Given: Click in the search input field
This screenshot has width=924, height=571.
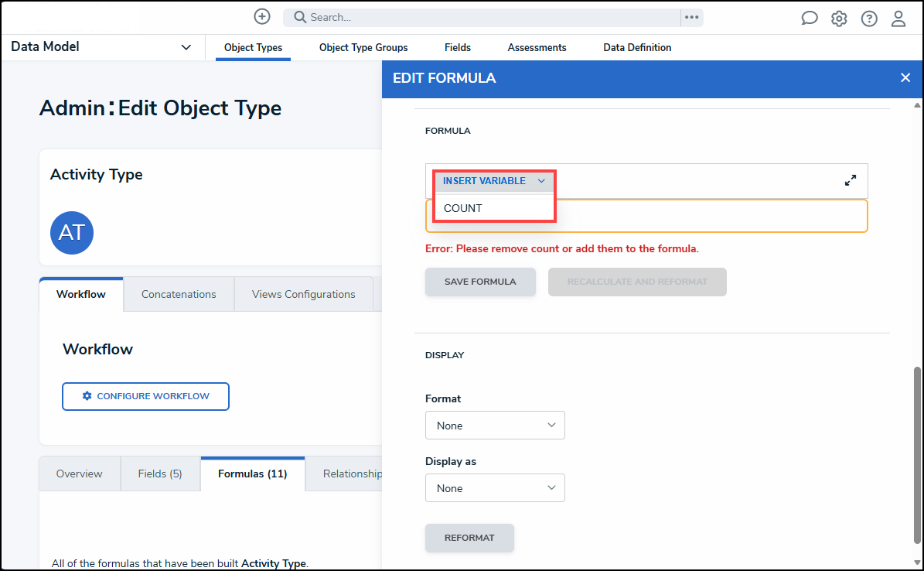Looking at the screenshot, I should click(487, 17).
